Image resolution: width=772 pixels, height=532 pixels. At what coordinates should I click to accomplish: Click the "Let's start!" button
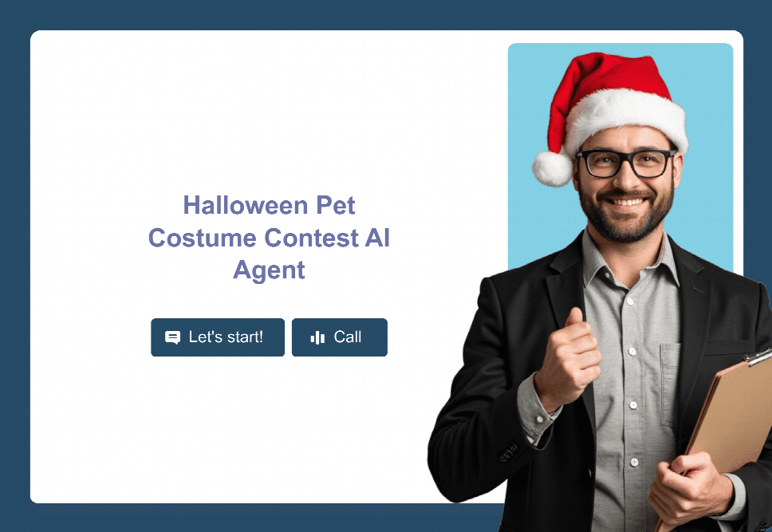[218, 337]
